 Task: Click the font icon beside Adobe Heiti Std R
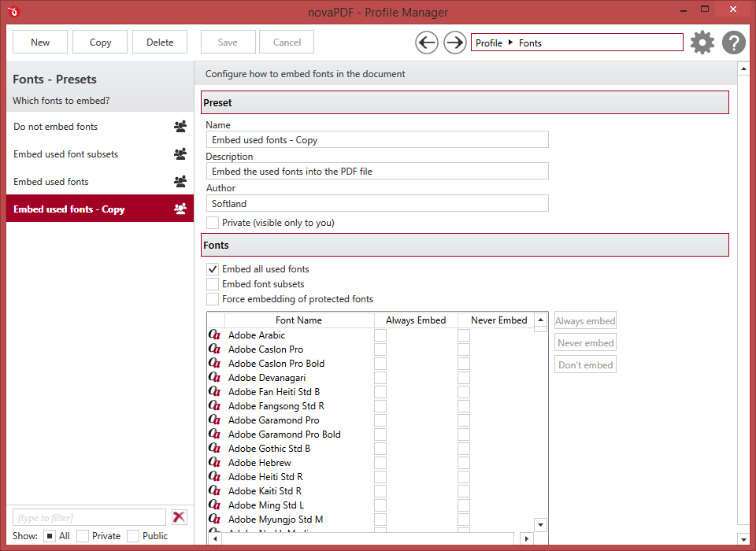(x=214, y=476)
